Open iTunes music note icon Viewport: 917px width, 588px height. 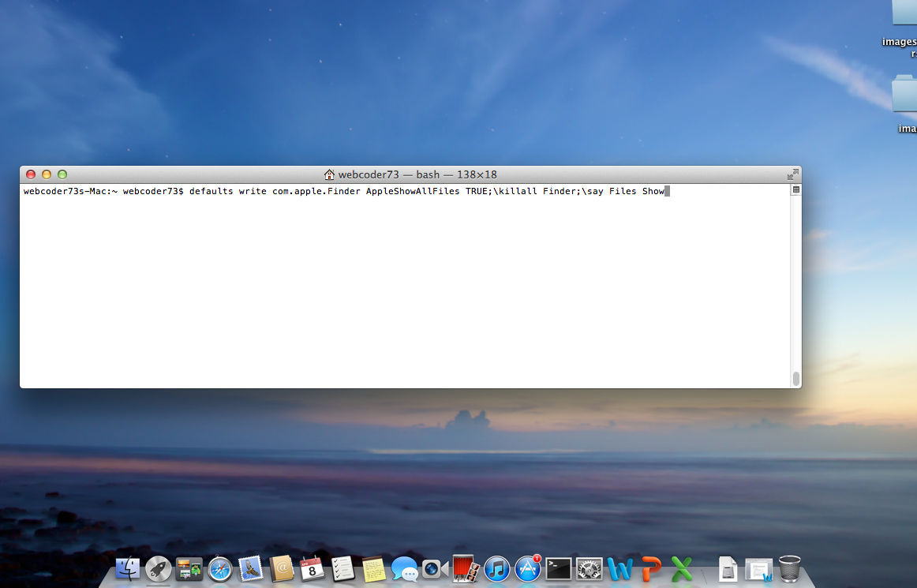click(x=497, y=568)
